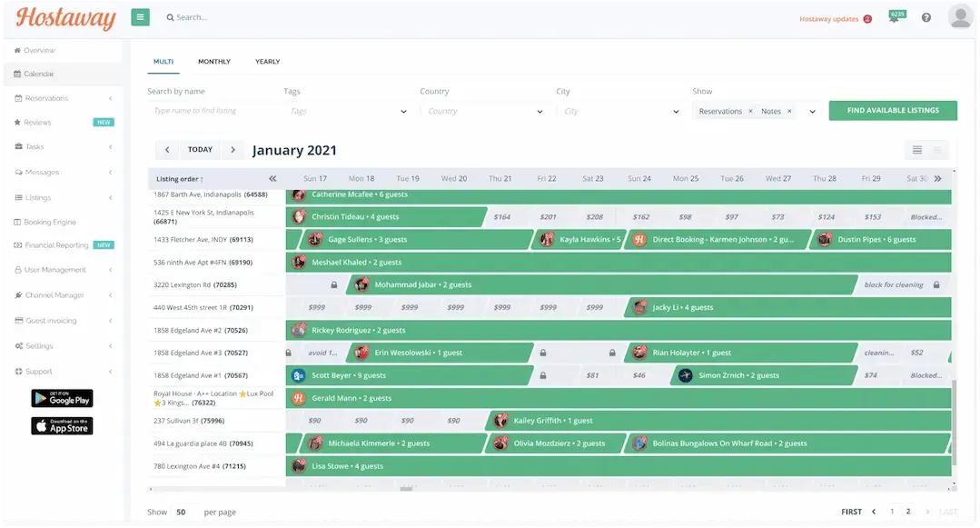Click the Today button
The width and height of the screenshot is (980, 528).
click(200, 150)
